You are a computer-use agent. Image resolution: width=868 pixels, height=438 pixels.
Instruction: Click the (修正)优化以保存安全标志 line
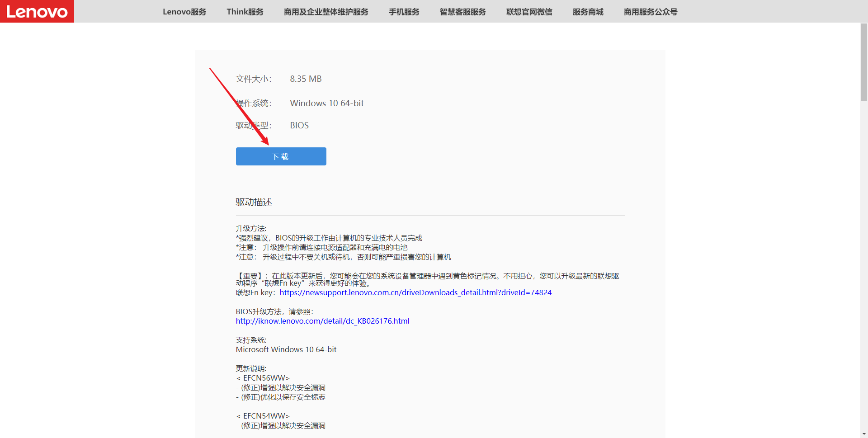pos(280,397)
